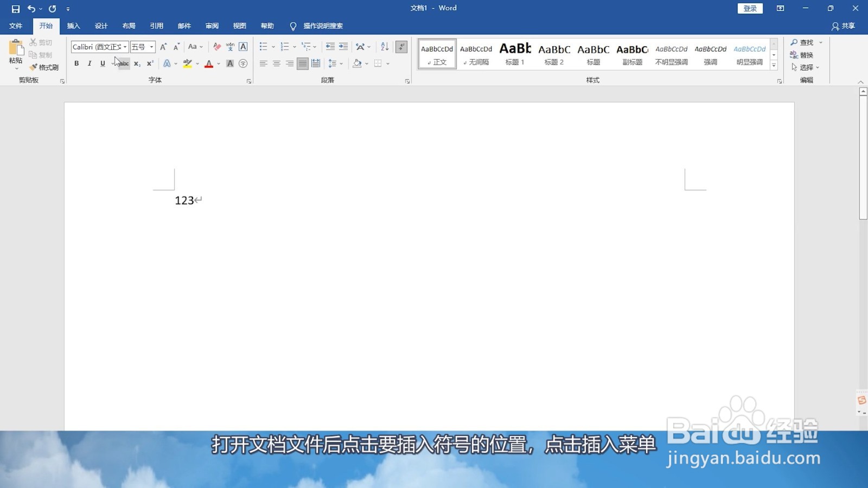Open the Select (选择) dropdown
Screen dimensions: 868x488
click(x=805, y=67)
